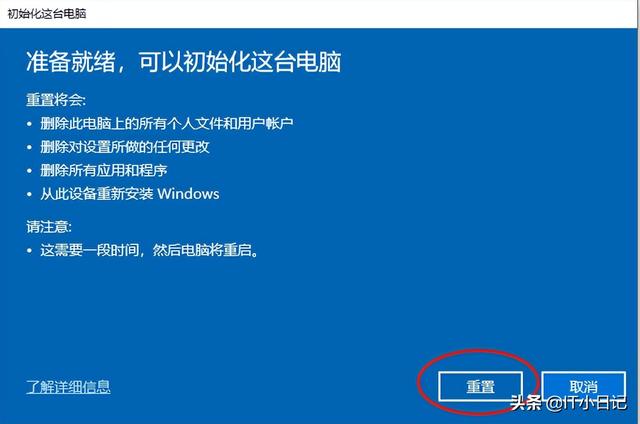Viewport: 640px width, 424px height.
Task: Click the 初始化这台电脑 window title text
Action: coord(47,13)
